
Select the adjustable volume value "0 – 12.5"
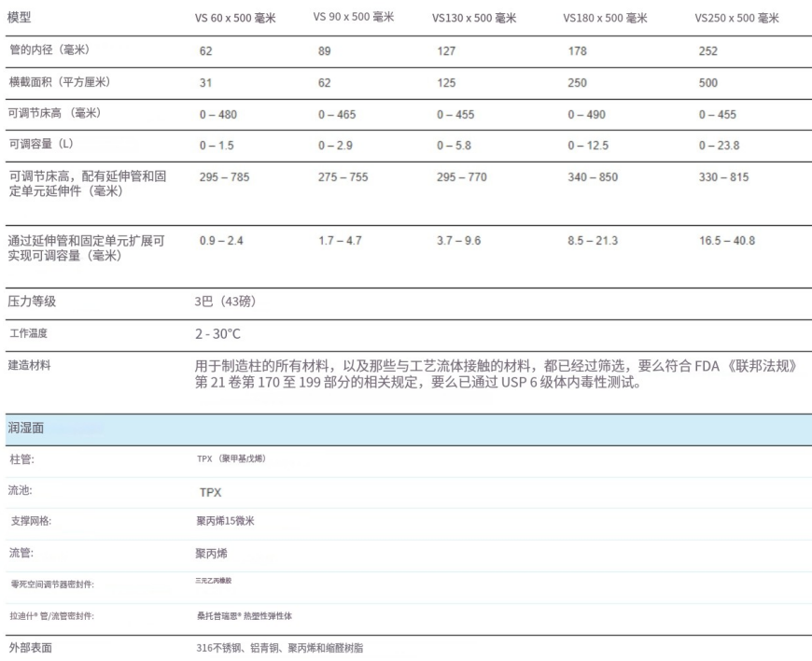coord(588,146)
